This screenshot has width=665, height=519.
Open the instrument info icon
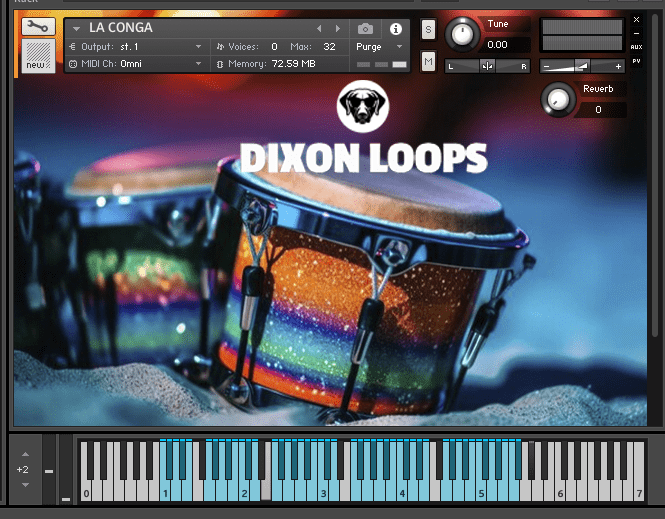pyautogui.click(x=396, y=29)
